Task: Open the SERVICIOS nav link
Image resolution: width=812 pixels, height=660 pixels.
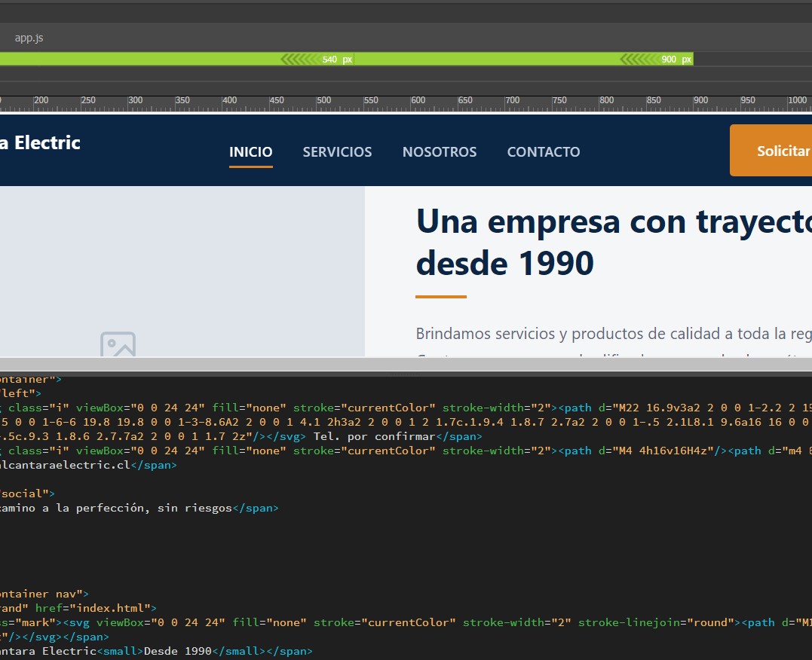Action: (x=337, y=151)
